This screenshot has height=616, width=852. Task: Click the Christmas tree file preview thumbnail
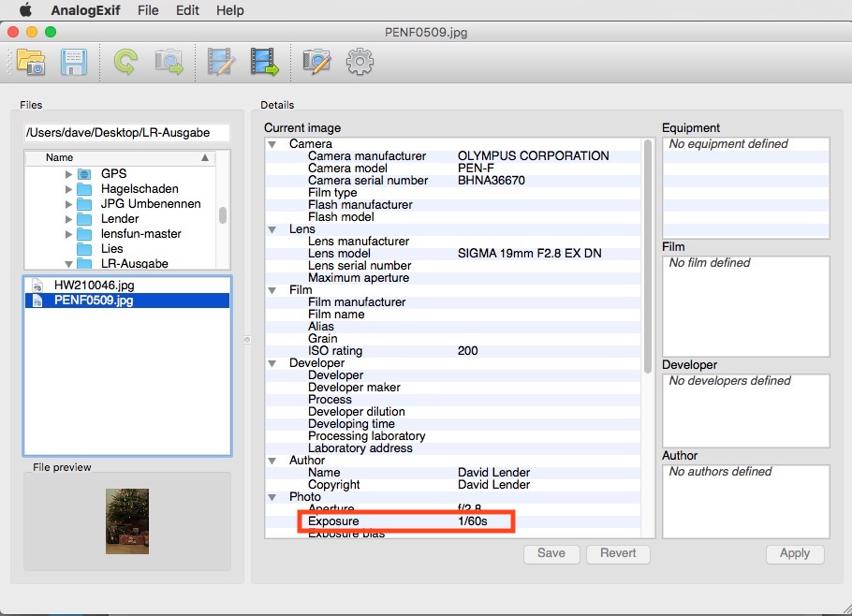point(126,521)
